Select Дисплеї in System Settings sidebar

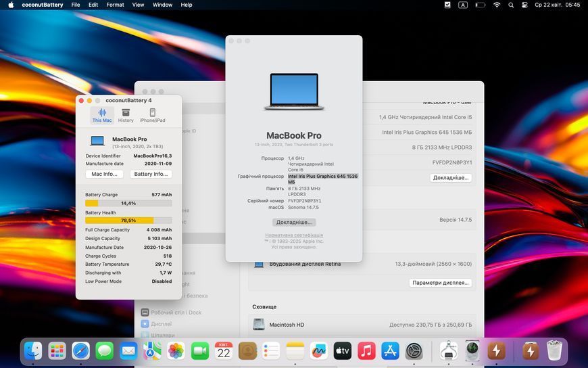pyautogui.click(x=156, y=323)
